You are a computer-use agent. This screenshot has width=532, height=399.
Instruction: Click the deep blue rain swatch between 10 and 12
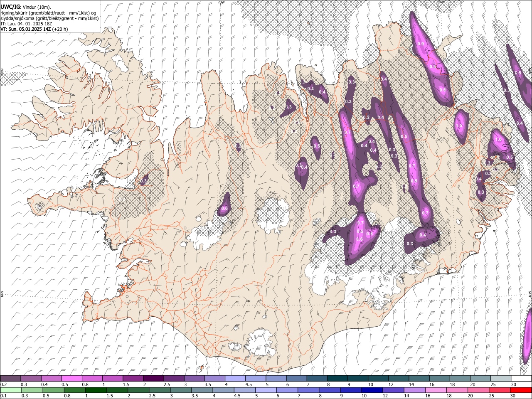pos(372,390)
